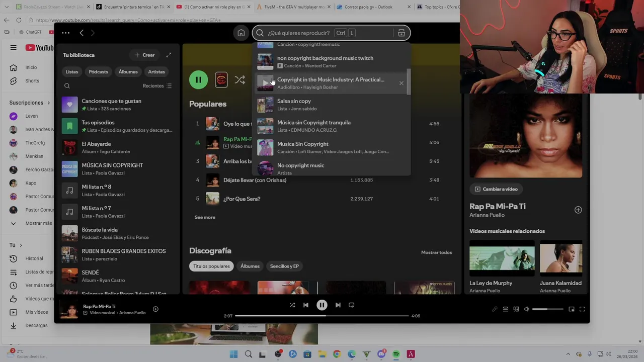Click the search magnifier in Spotify's search bar
The height and width of the screenshot is (362, 644).
pos(260,33)
